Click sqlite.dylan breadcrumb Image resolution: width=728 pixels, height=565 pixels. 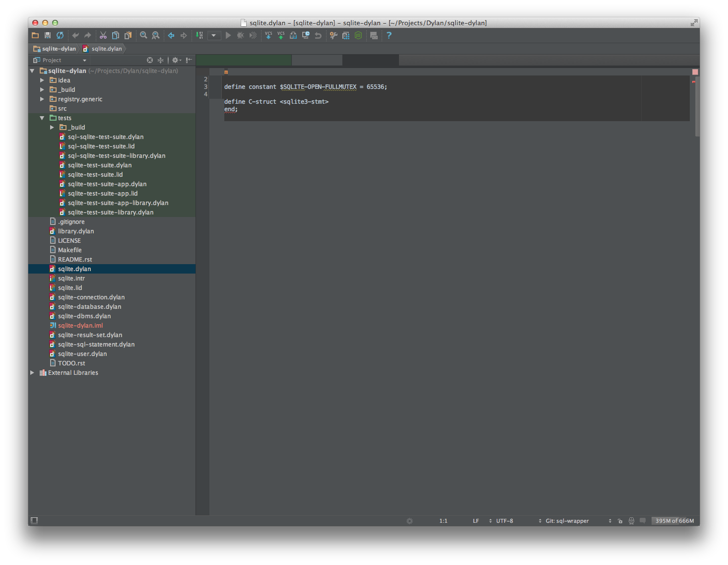[102, 49]
